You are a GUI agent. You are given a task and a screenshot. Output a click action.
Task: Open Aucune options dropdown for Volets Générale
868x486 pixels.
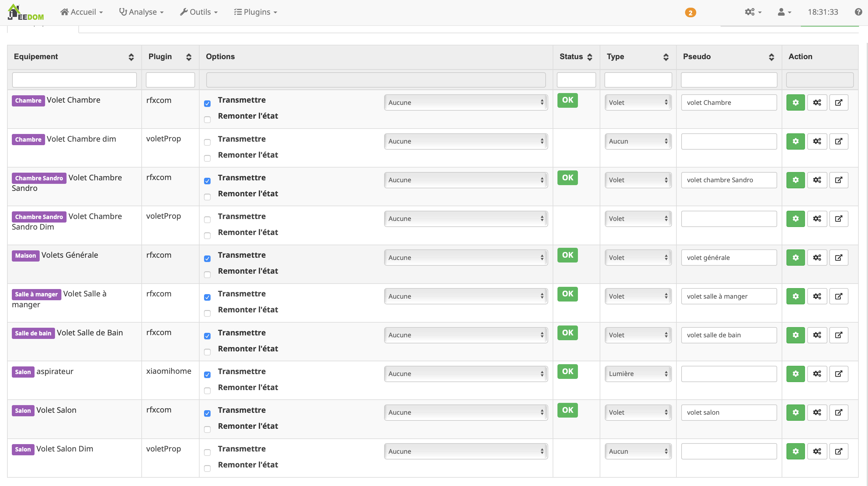466,258
